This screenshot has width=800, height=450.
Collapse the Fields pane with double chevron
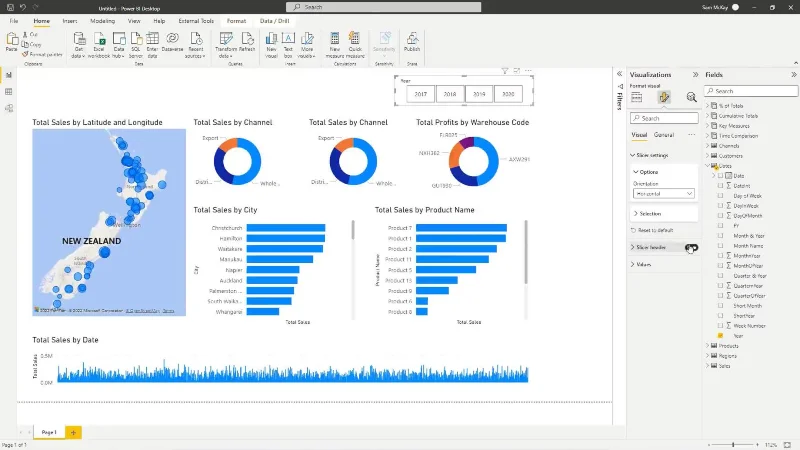(794, 74)
